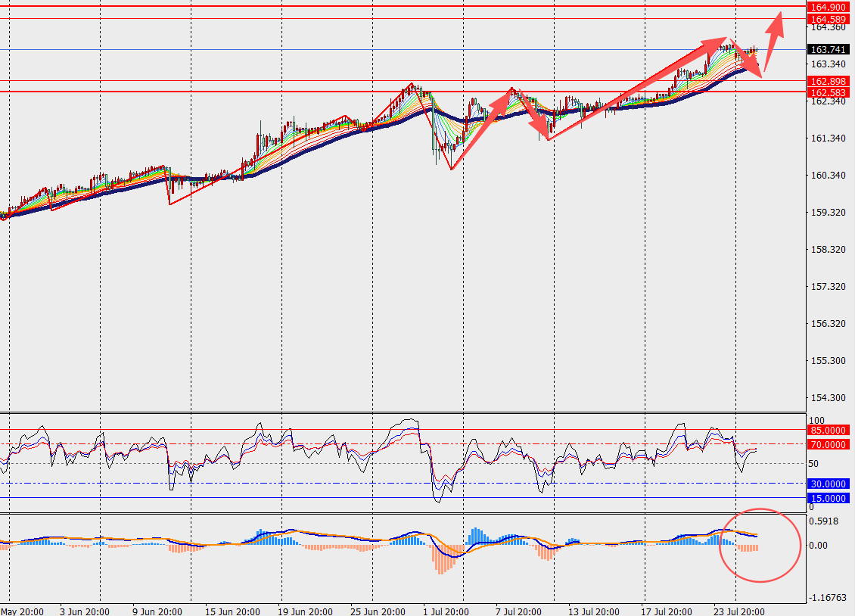This screenshot has width=855, height=616.
Task: Click the 164.900 red price label
Action: (x=828, y=7)
